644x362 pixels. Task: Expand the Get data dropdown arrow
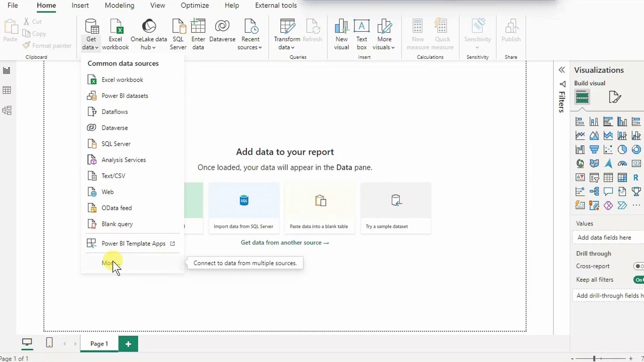pyautogui.click(x=96, y=48)
